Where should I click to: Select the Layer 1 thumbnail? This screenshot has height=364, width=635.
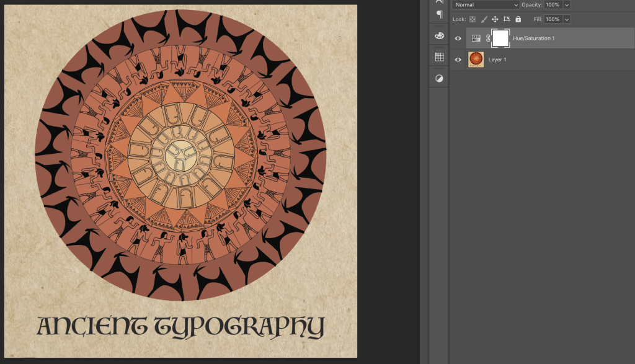tap(476, 60)
